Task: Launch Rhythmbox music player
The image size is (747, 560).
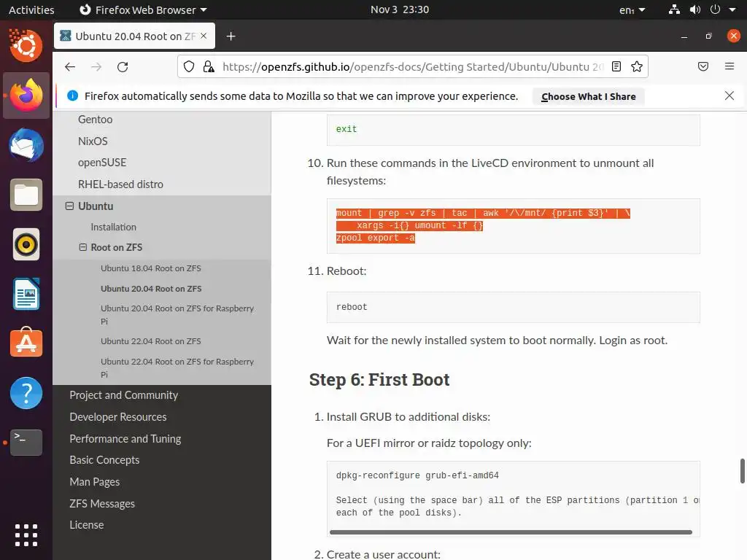Action: coord(26,245)
